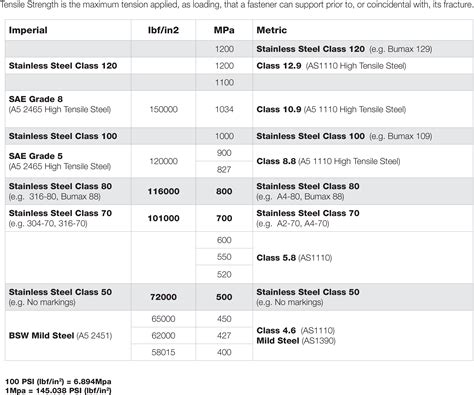This screenshot has width=474, height=395.
Task: Click the 1000 MPa value
Action: [224, 136]
